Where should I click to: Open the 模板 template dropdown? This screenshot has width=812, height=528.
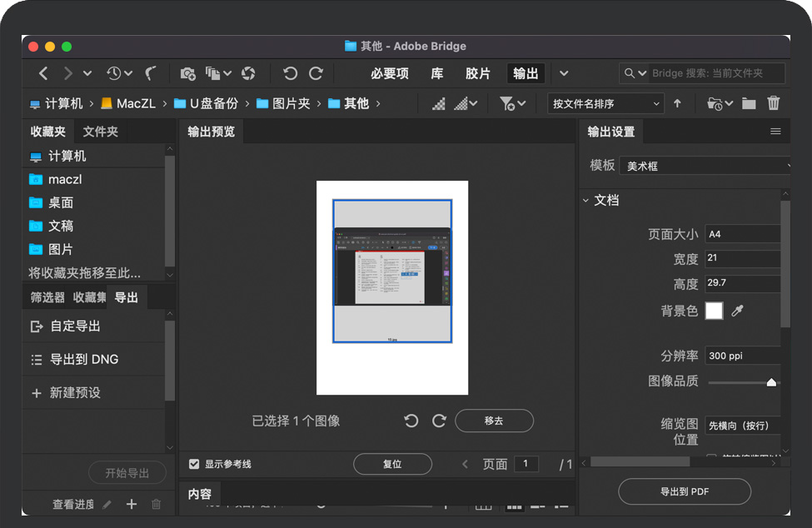(706, 166)
